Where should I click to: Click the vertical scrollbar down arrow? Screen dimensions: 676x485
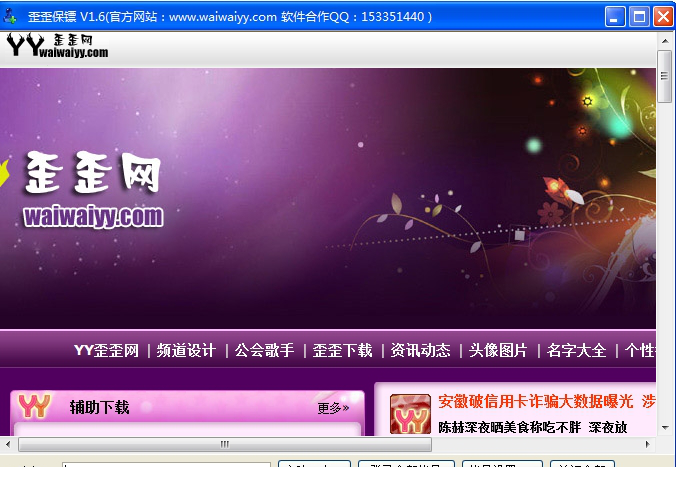click(x=665, y=428)
